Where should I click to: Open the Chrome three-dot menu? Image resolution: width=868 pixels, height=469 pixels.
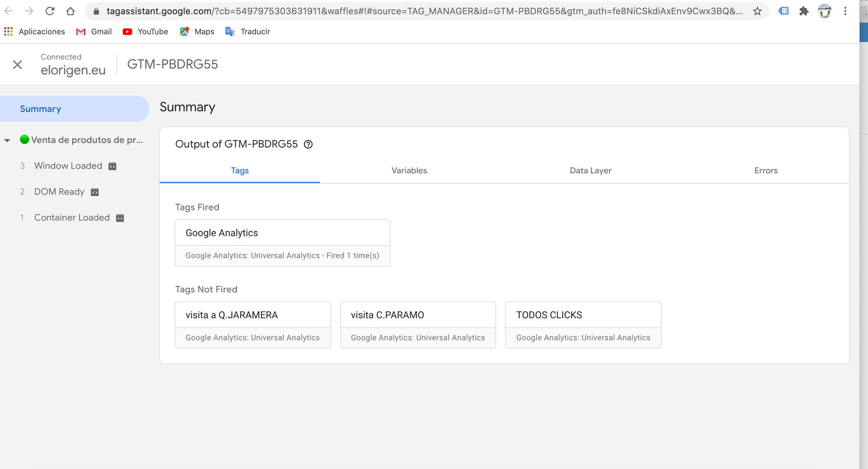pyautogui.click(x=845, y=11)
